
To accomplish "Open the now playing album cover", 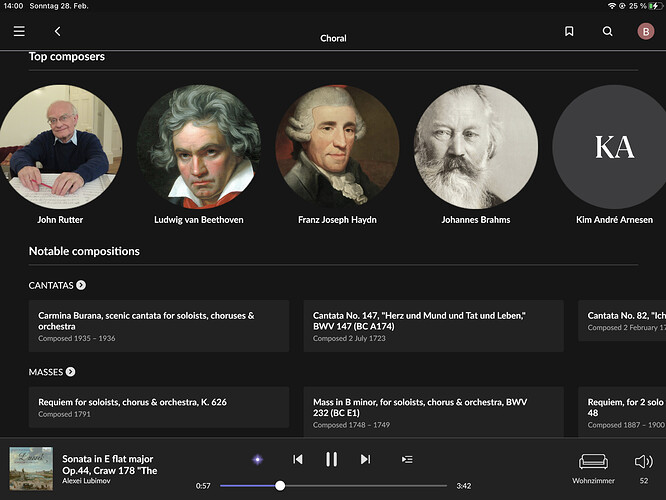I will point(31,469).
